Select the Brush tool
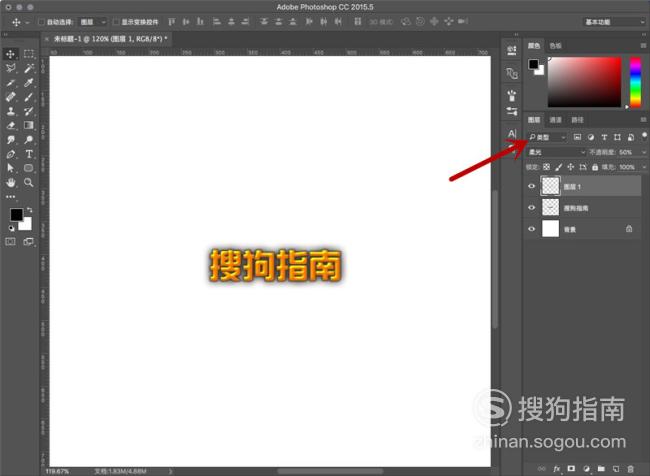 click(x=29, y=97)
